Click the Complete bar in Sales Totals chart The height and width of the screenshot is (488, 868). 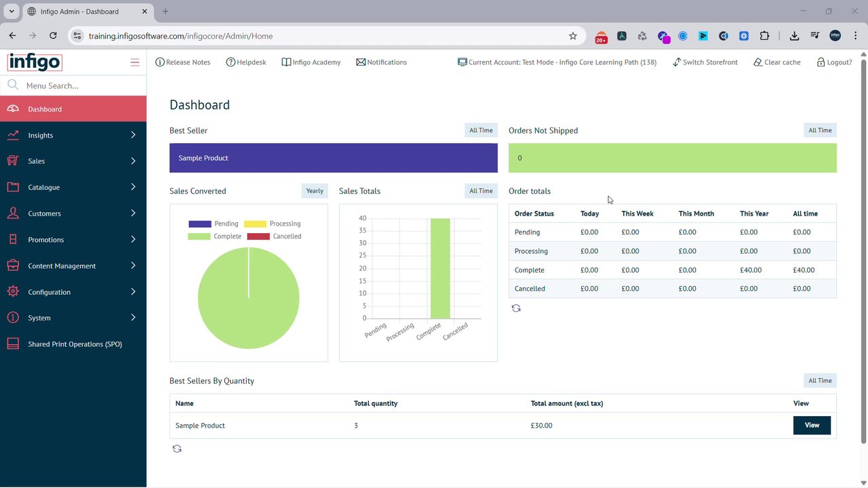pyautogui.click(x=440, y=268)
